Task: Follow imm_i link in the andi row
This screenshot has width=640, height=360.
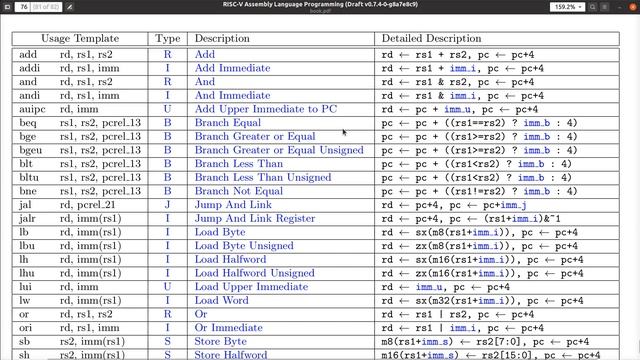Action: 462,96
